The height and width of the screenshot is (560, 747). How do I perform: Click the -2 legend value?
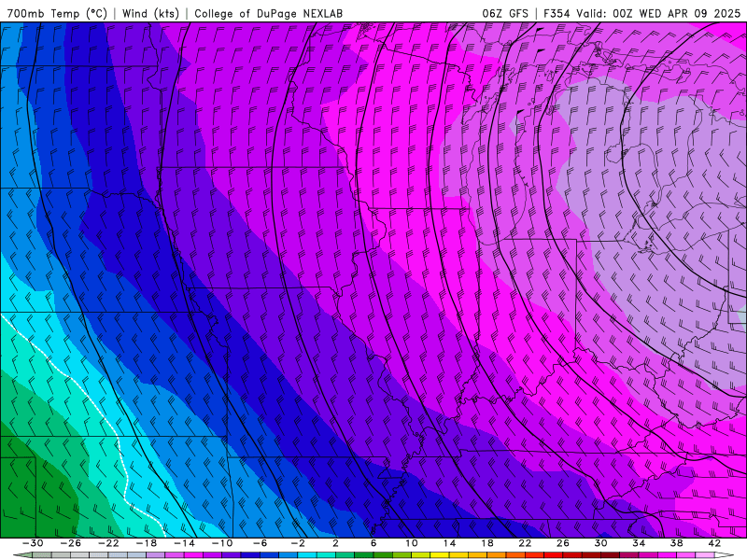coord(298,543)
